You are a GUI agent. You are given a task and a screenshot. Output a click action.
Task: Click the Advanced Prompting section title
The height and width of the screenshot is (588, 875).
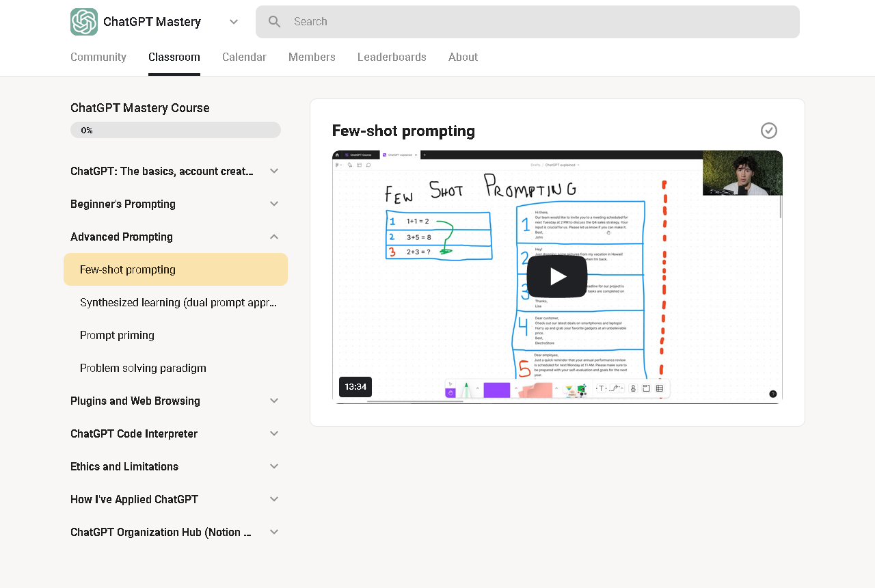(122, 237)
